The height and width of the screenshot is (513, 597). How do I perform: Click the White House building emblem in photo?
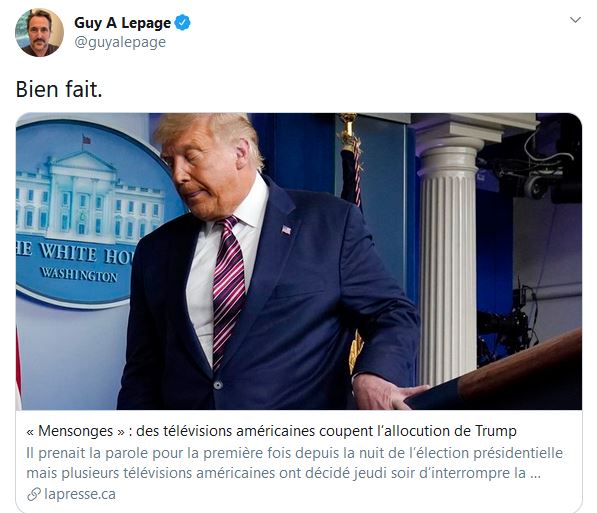tap(88, 196)
